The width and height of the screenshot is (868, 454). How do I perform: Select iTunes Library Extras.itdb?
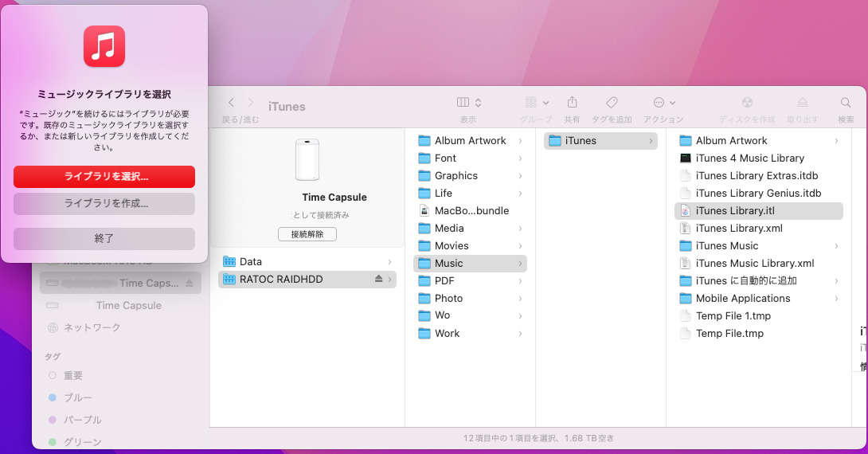pos(758,176)
